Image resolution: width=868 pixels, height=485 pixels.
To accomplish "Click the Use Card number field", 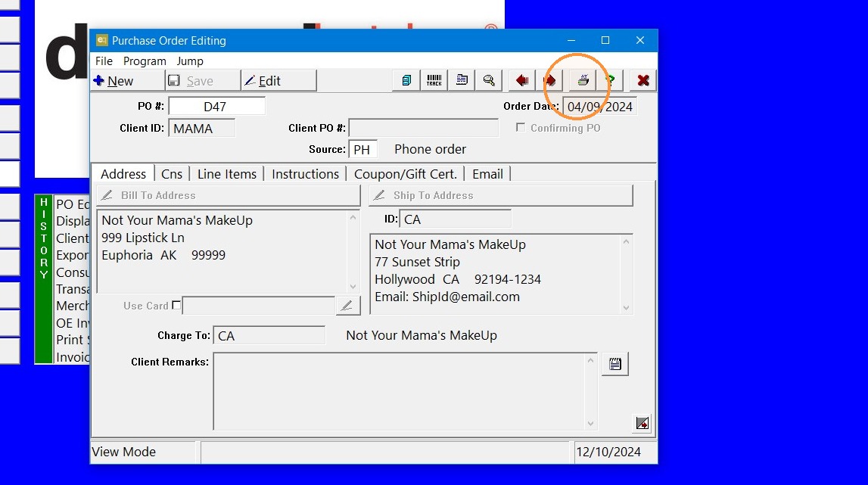I will tap(259, 306).
